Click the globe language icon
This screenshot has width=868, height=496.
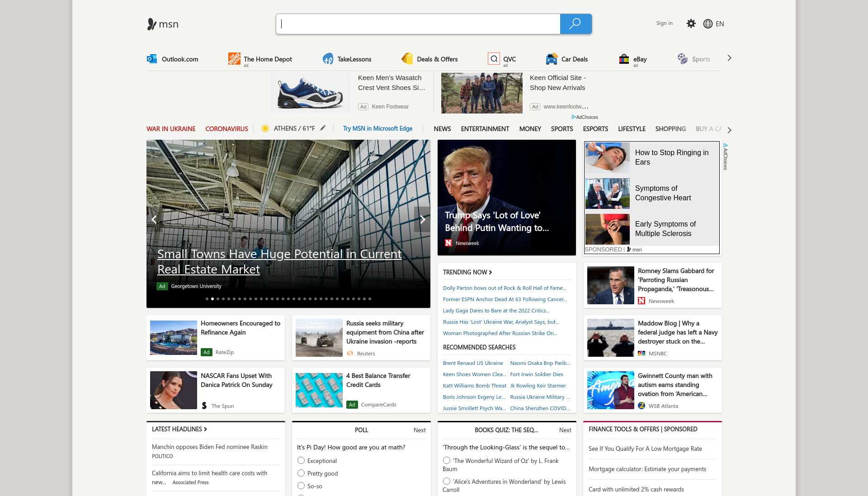tap(708, 24)
